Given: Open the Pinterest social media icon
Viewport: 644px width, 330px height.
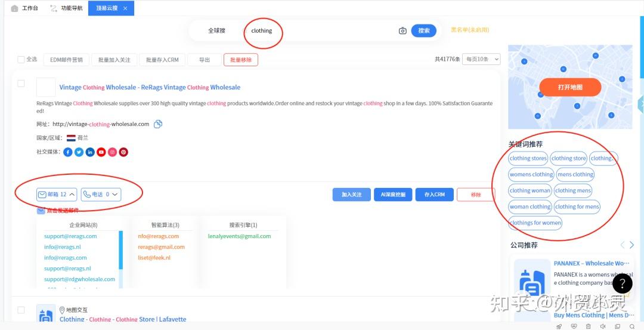Looking at the screenshot, I should 123,152.
